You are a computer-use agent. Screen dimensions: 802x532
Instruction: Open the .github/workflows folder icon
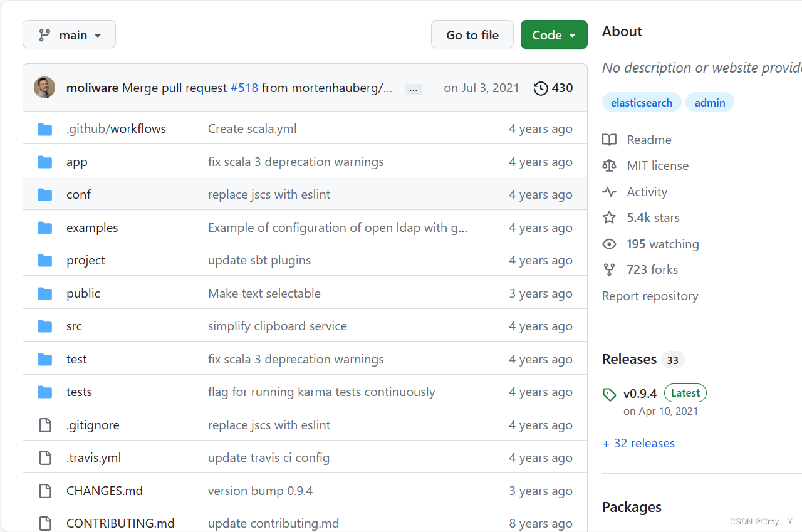pos(44,128)
